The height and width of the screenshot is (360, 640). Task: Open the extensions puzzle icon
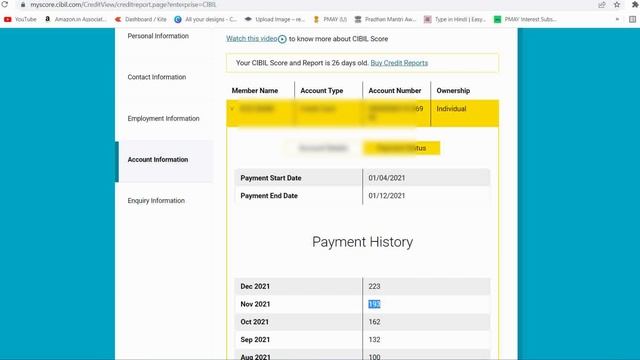pyautogui.click(x=635, y=4)
